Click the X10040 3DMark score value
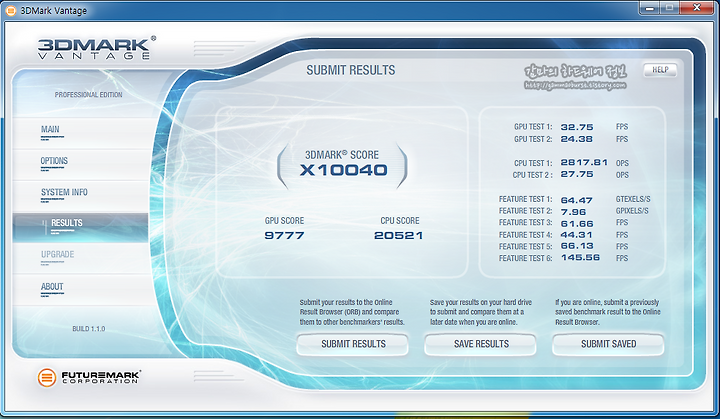This screenshot has width=720, height=419. [x=343, y=170]
